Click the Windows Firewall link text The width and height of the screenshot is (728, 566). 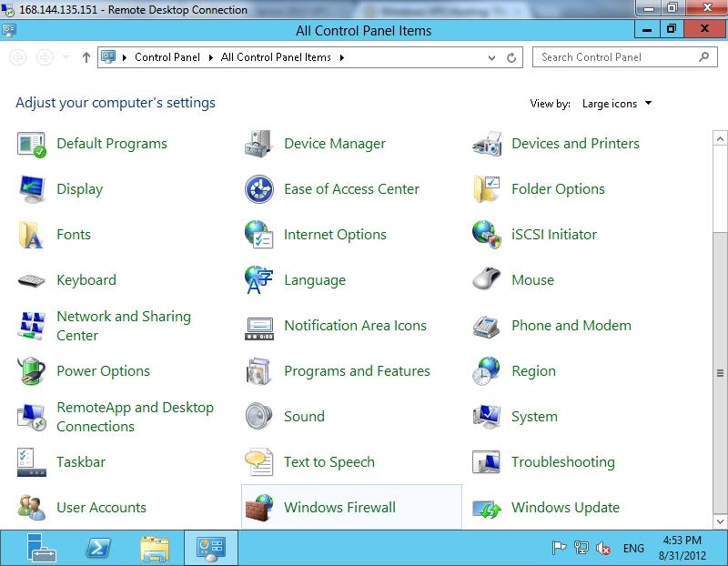coord(339,508)
